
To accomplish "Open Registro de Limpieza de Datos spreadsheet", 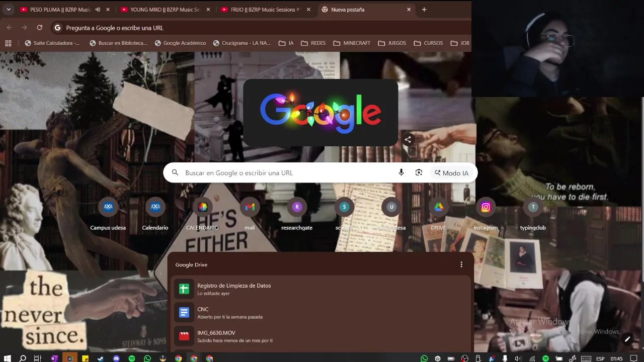I will click(x=321, y=289).
